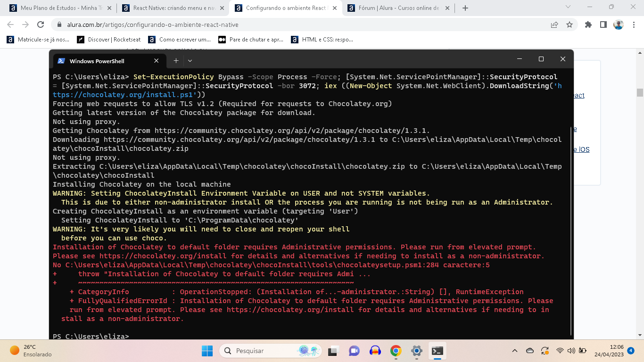The image size is (644, 362).
Task: Open the volume speaker tray icon
Action: 571,351
